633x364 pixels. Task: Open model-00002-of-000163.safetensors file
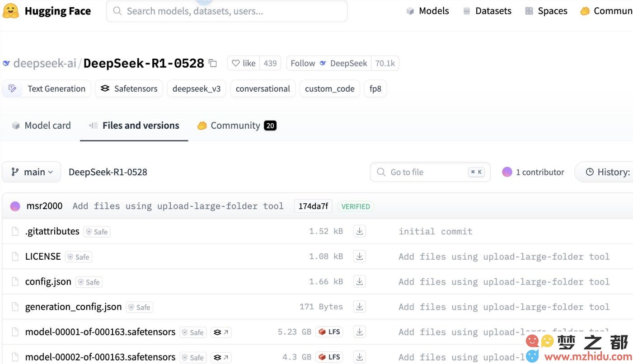pos(100,357)
